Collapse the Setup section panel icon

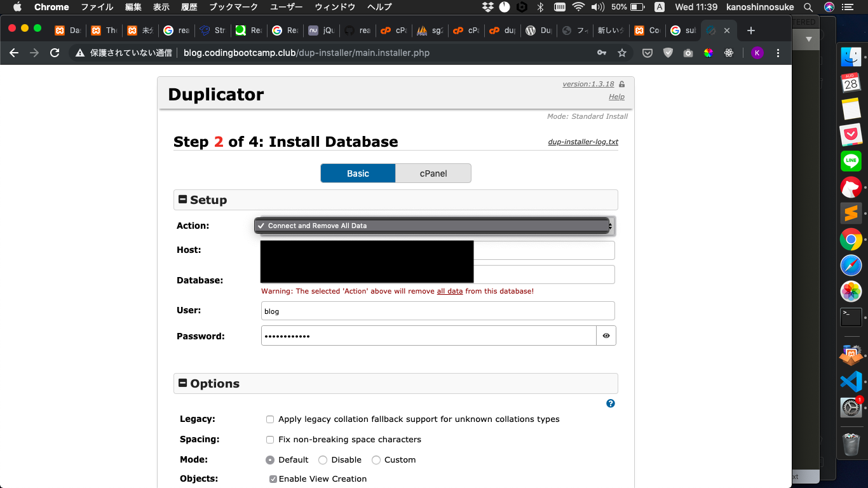point(182,200)
